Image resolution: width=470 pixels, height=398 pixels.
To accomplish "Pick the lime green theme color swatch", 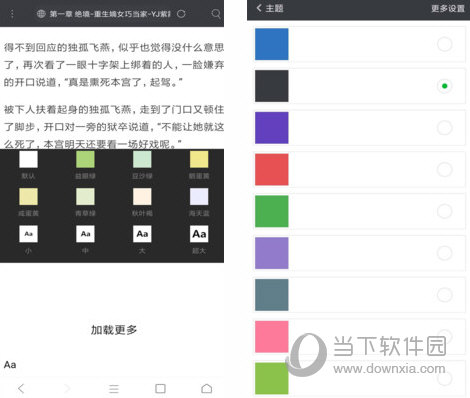I will point(272,379).
